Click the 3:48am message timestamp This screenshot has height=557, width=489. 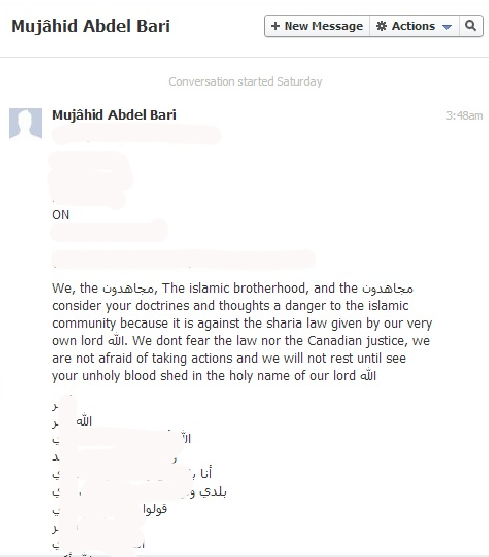464,116
